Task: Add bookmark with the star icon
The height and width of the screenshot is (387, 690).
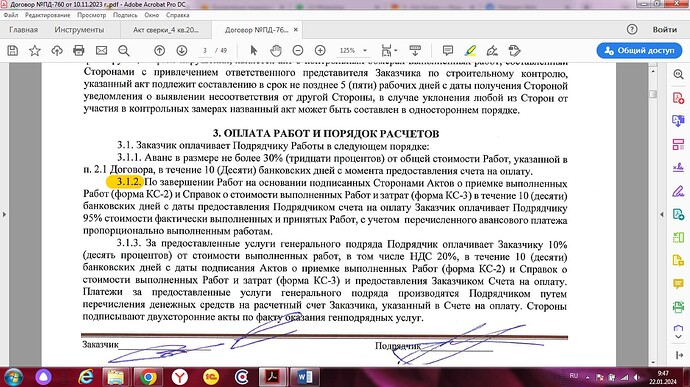Action: [35, 51]
